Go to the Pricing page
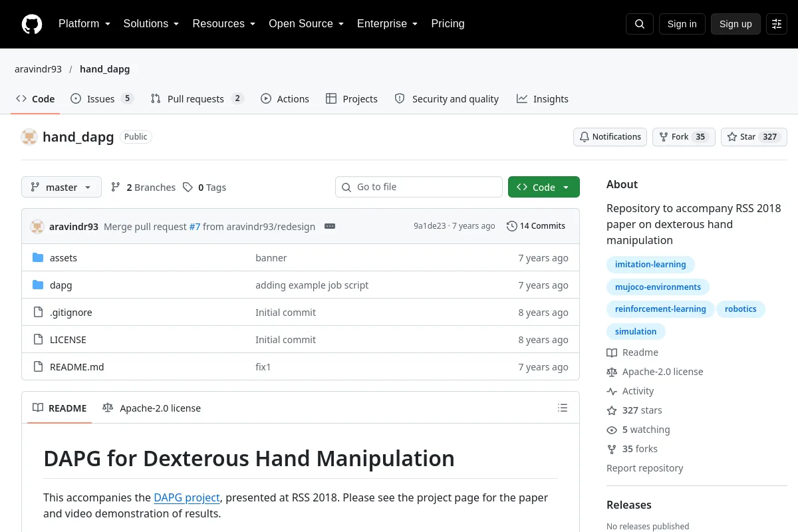 tap(448, 24)
